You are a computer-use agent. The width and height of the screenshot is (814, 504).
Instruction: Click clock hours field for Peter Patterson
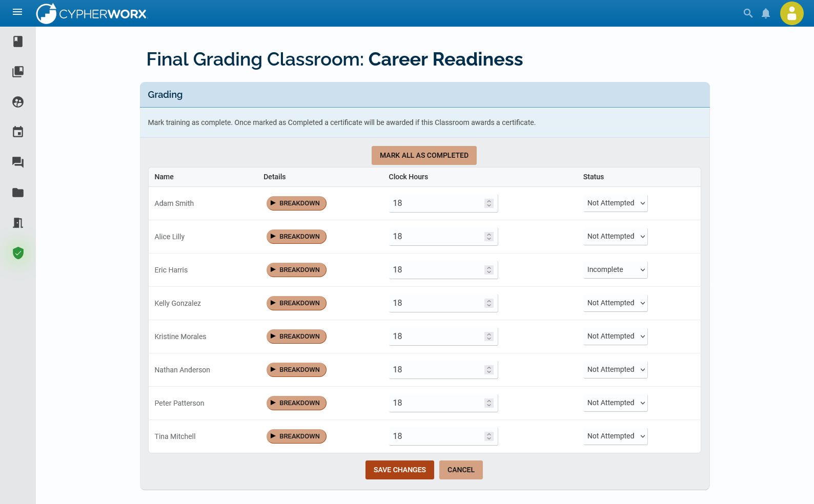443,403
